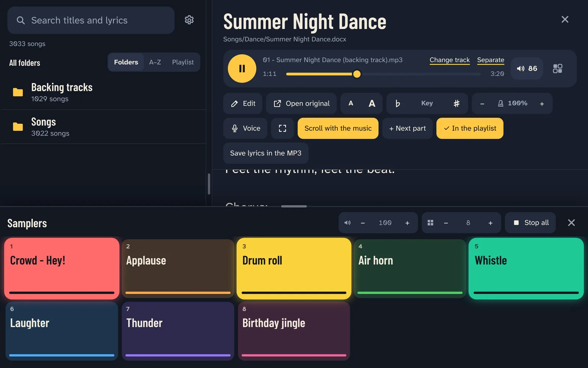Click the track progress slider handle
Viewport: 588px width, 368px height.
(356, 74)
